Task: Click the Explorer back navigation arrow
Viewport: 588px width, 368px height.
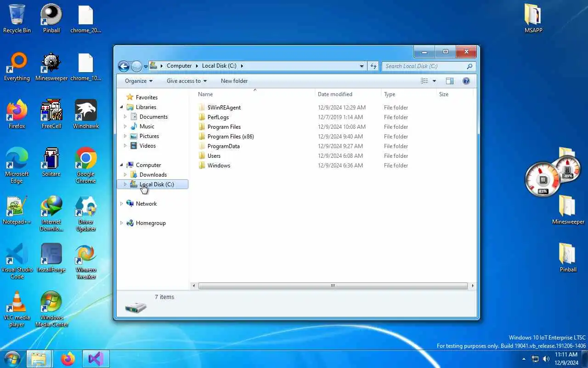Action: pyautogui.click(x=124, y=66)
